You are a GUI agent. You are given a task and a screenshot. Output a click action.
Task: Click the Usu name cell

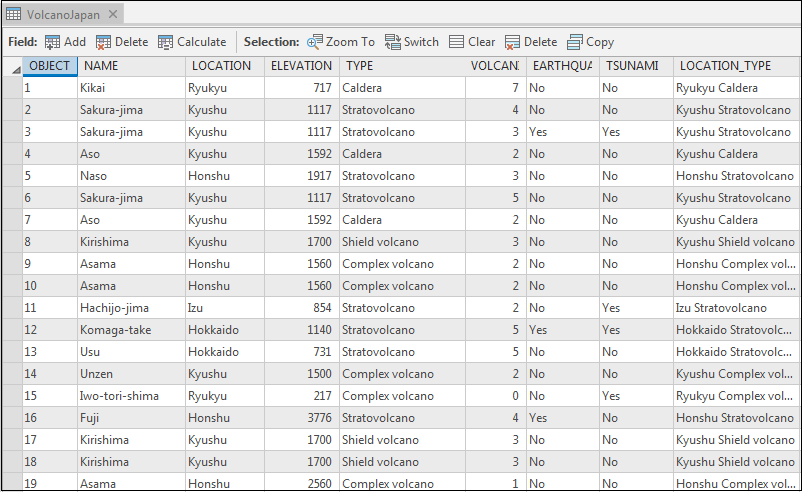point(131,352)
